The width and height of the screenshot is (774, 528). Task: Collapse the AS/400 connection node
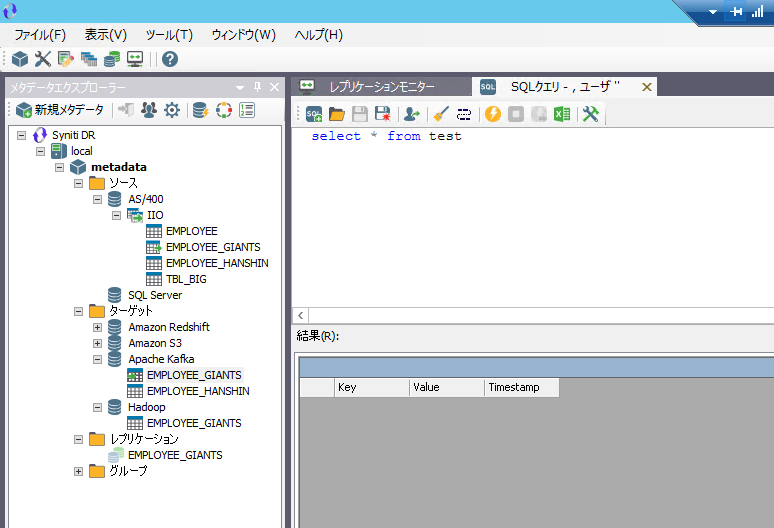[97, 199]
